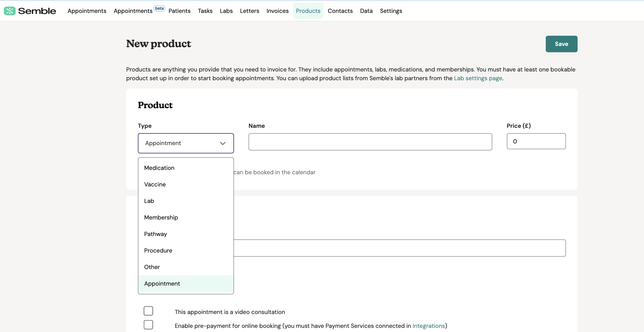Image resolution: width=644 pixels, height=332 pixels.
Task: Open the Data tab
Action: (x=366, y=11)
